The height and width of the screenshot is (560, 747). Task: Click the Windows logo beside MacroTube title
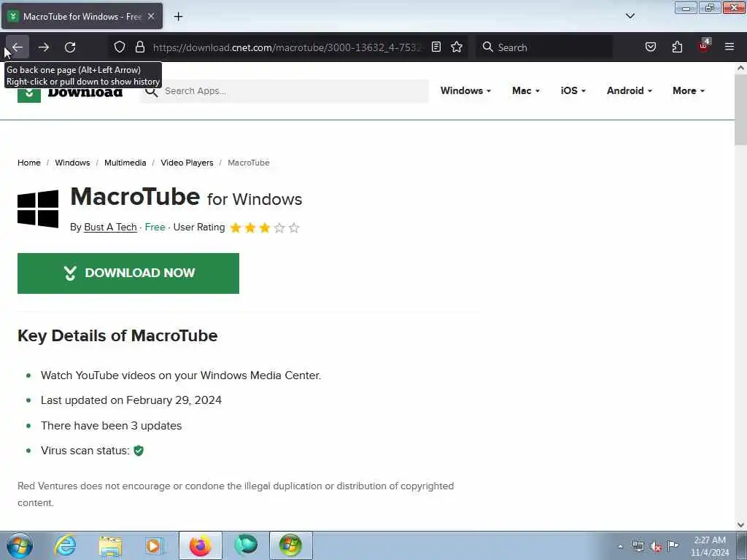38,209
